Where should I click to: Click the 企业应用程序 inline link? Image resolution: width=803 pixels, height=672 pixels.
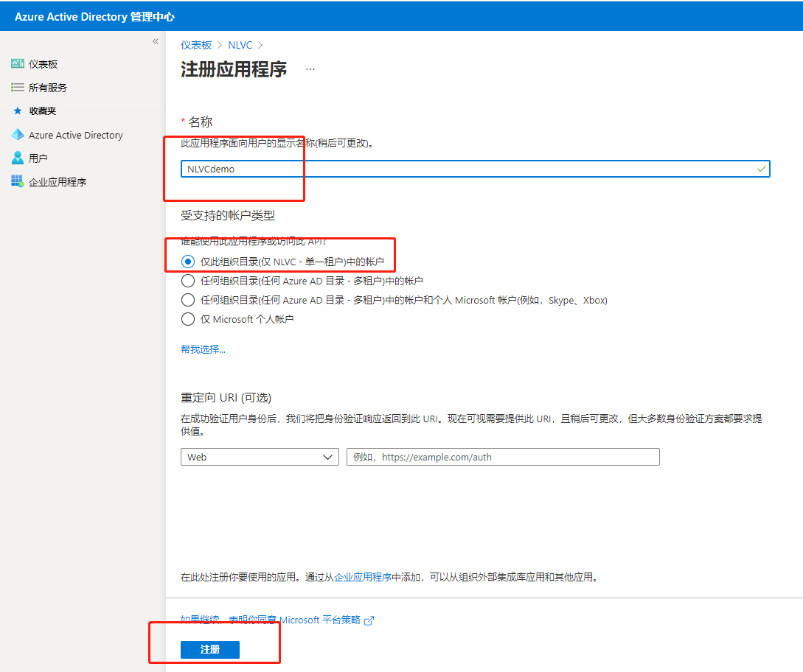363,578
